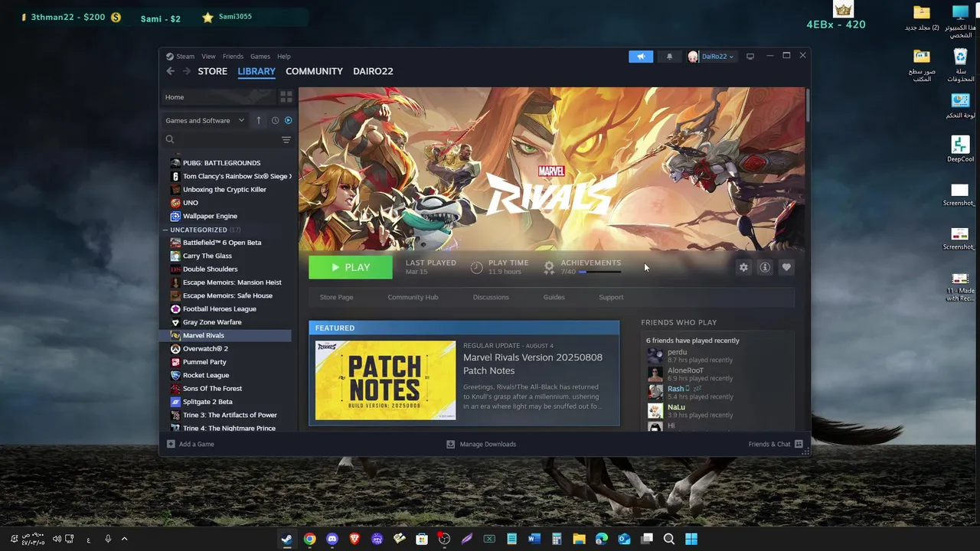Open the Games menu

tap(260, 56)
